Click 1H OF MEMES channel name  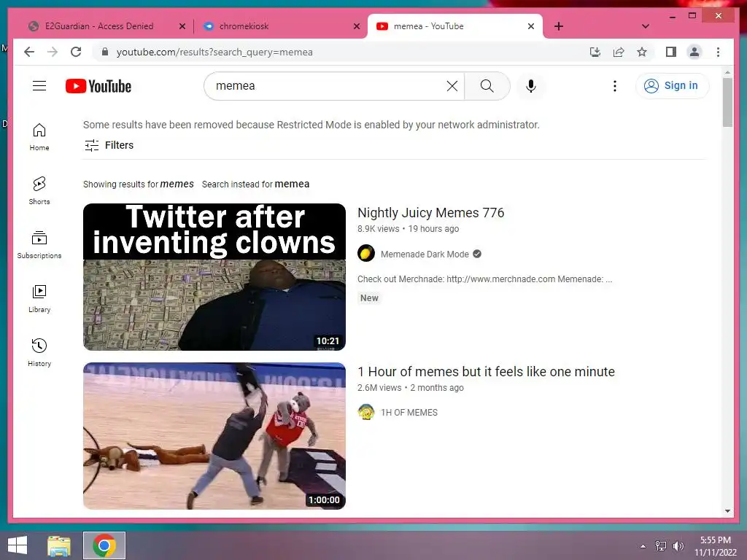pos(409,413)
